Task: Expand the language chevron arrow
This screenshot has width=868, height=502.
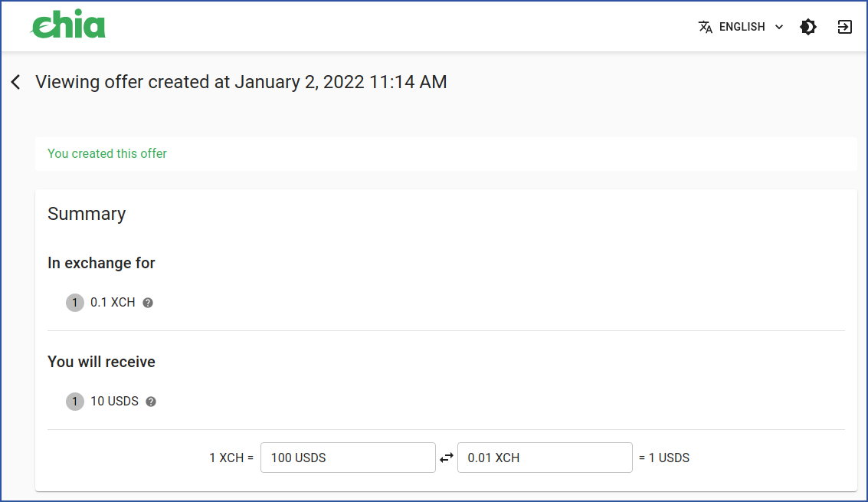Action: [x=779, y=27]
